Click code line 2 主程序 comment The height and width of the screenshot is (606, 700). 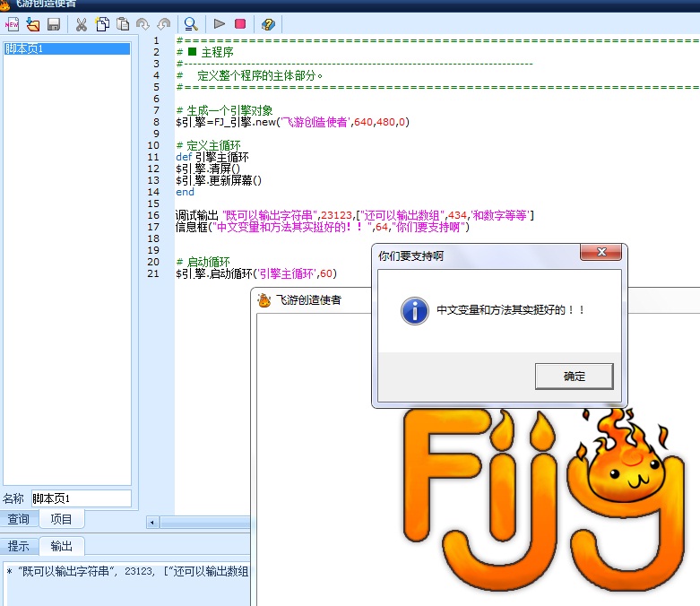click(205, 52)
